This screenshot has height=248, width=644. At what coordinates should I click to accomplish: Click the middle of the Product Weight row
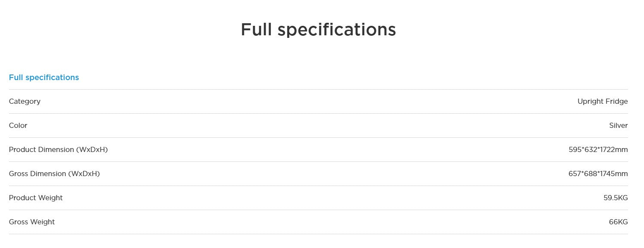pyautogui.click(x=318, y=198)
